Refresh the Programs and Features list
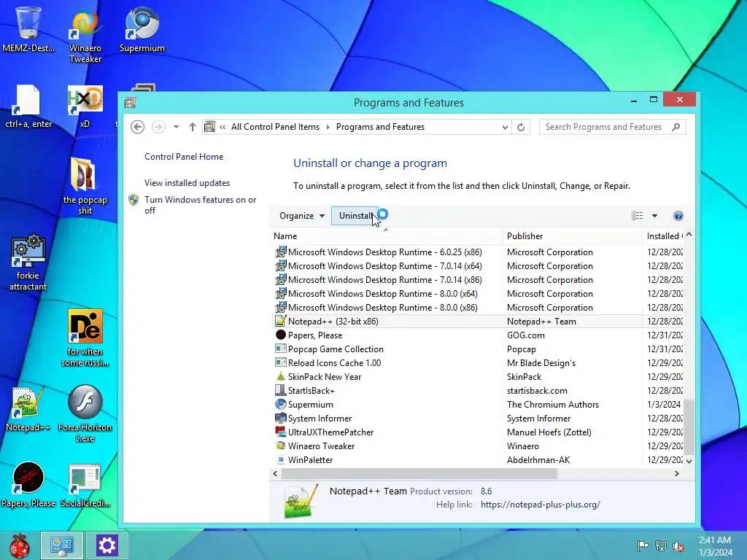 521,127
